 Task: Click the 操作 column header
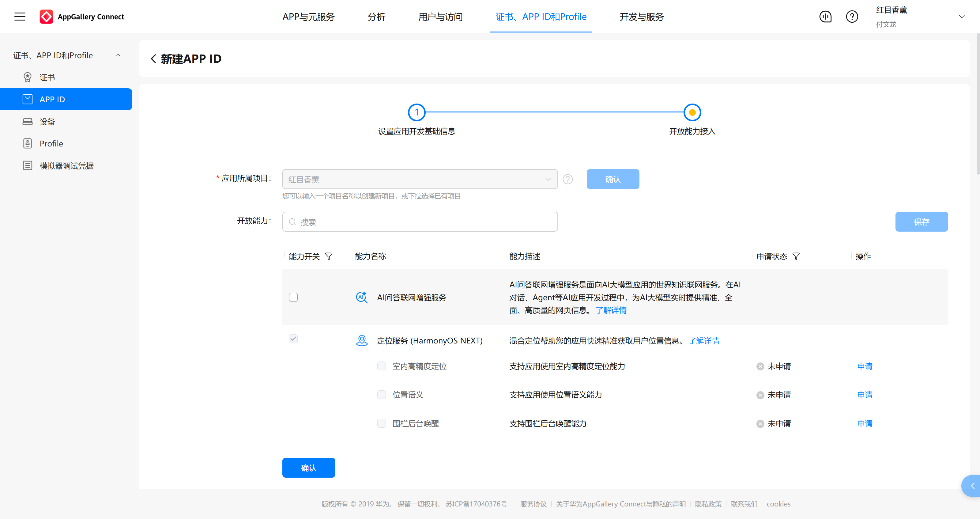tap(863, 256)
